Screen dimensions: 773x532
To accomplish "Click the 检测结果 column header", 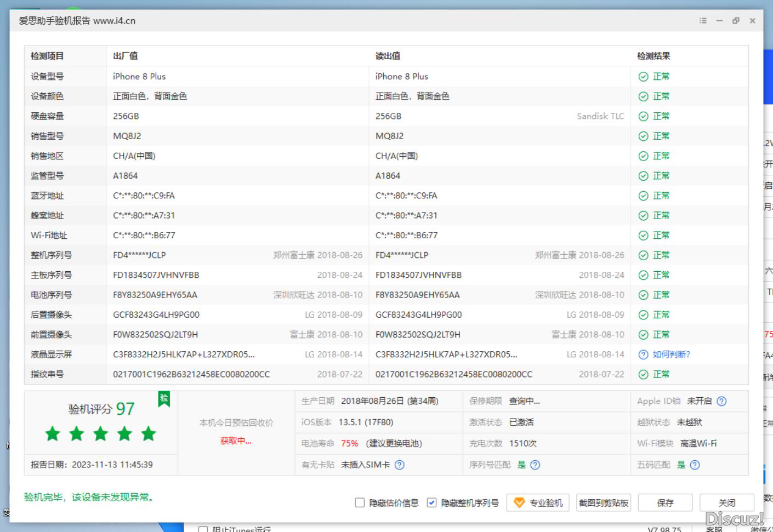I will click(653, 56).
